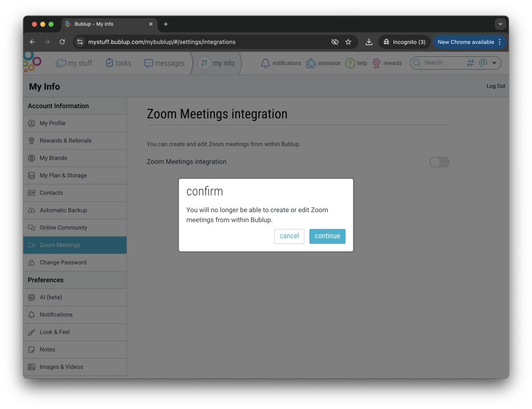Viewport: 532px width, 409px height.
Task: Click the Automatic Backup cloud icon
Action: pyautogui.click(x=32, y=211)
